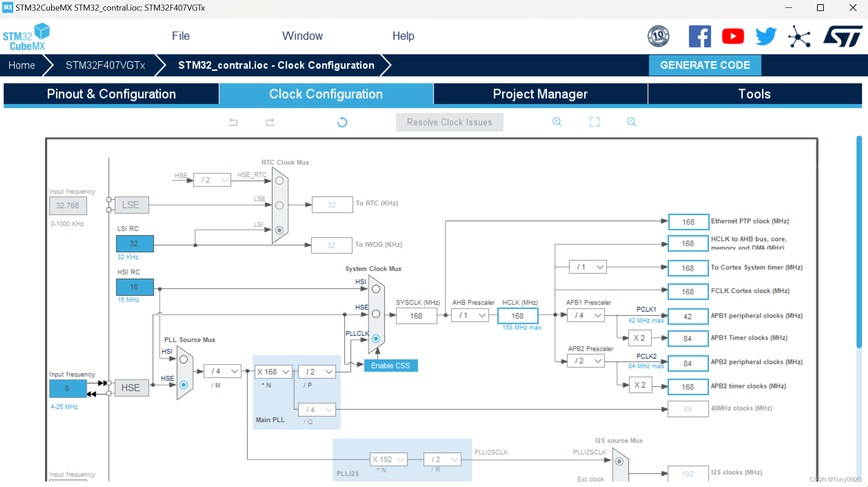Click the SYSCLK (MHz) value field
The image size is (868, 487).
coord(416,316)
